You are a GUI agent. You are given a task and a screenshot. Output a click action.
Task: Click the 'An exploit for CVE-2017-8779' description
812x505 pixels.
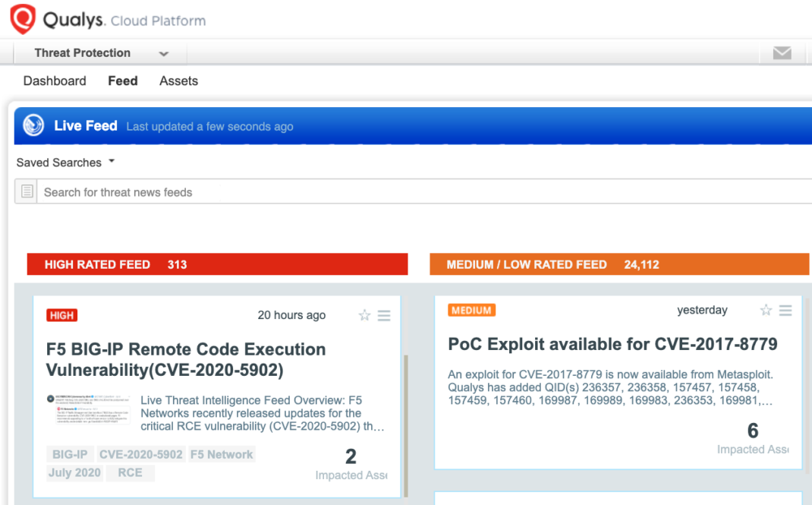coord(611,387)
